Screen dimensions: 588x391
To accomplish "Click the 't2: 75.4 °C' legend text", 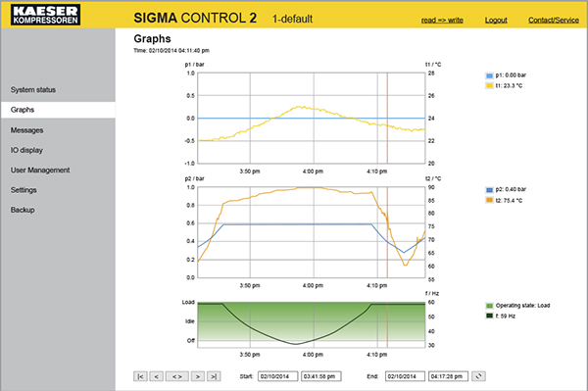I will 509,200.
